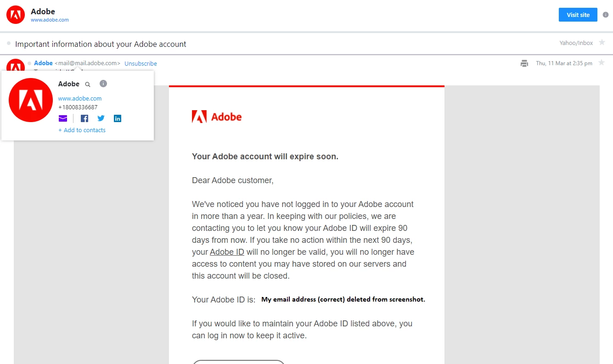
Task: Click the mail@mail.adobe.com sender address
Action: (88, 63)
